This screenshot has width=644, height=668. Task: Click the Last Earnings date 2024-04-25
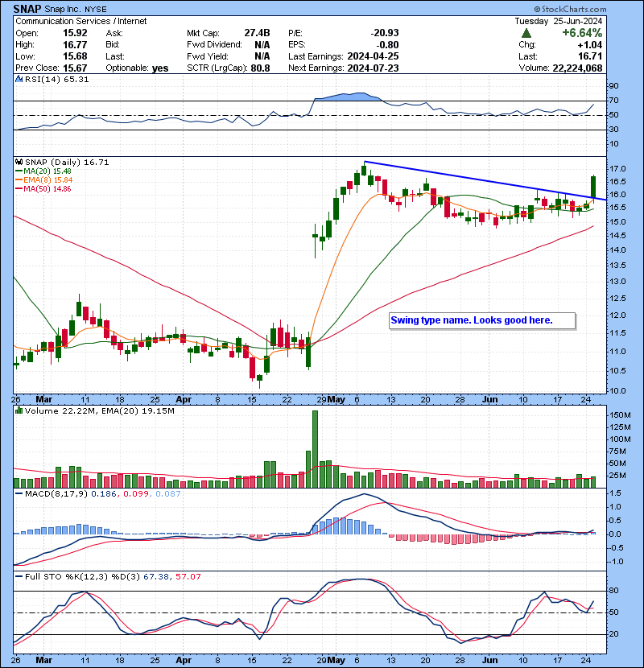tap(373, 56)
